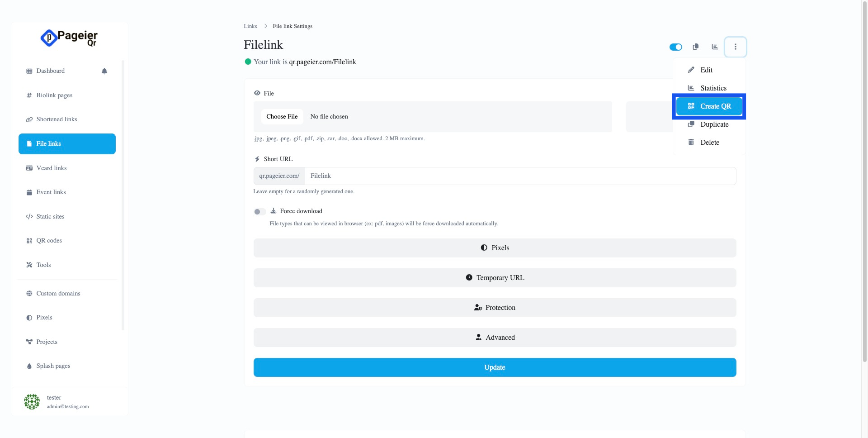Click the tester avatar image
868x438 pixels.
point(32,401)
